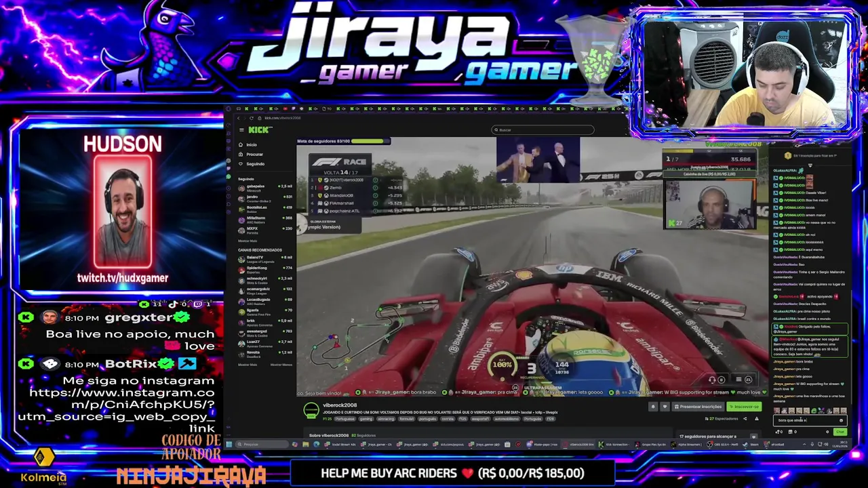Click the kick.com address bar URL
The image size is (868, 488).
pyautogui.click(x=283, y=118)
